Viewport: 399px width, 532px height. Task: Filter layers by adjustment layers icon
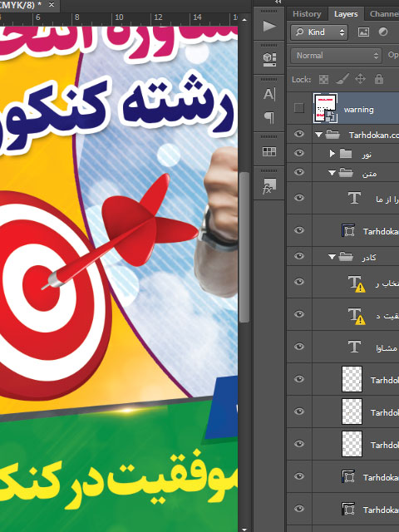(x=383, y=32)
